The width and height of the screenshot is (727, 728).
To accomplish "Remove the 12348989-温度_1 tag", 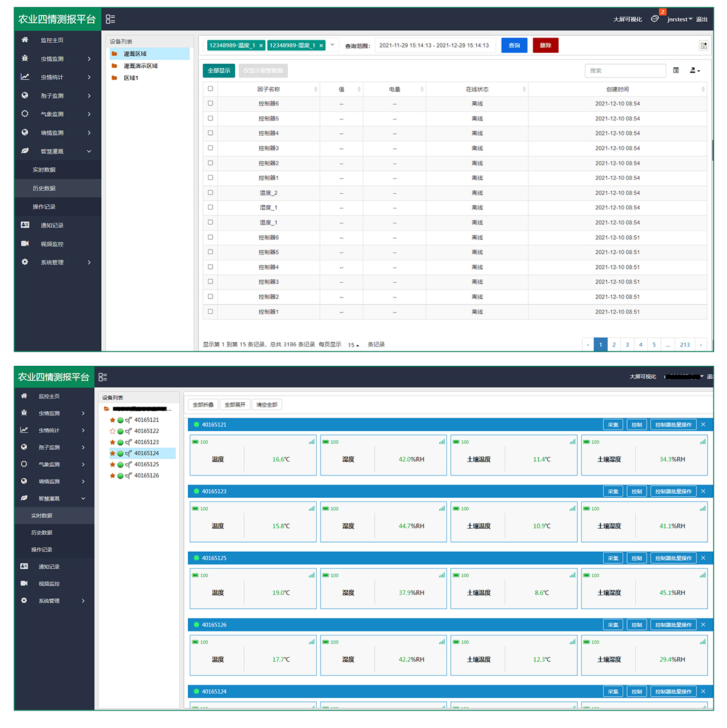I will point(261,45).
